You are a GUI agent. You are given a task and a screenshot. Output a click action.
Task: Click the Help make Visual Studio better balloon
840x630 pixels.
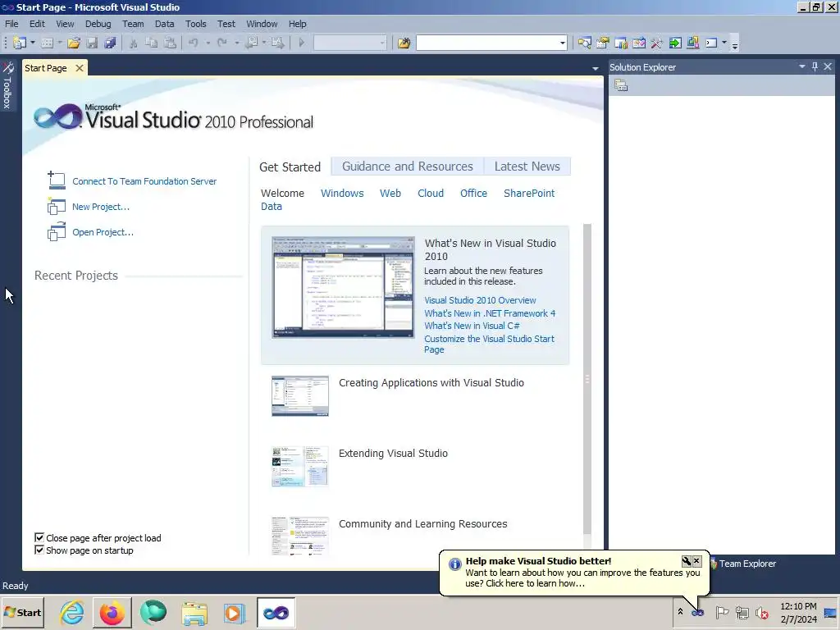coord(573,573)
